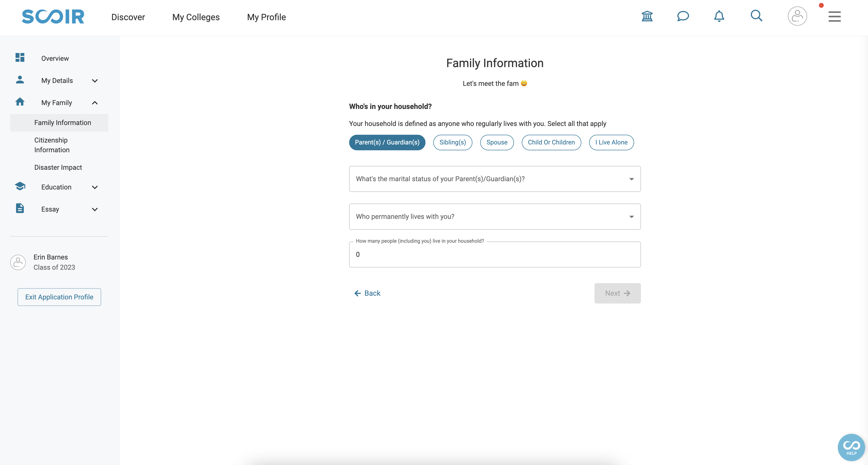Click Class of 2023 text

(x=54, y=267)
